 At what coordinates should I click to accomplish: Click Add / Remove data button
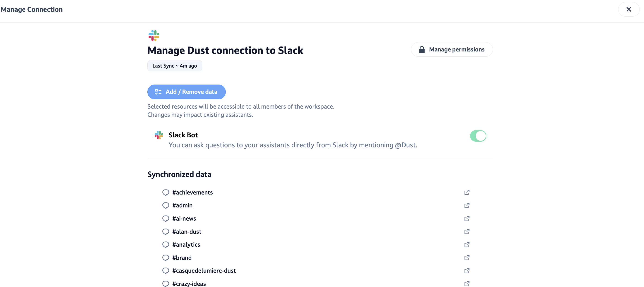187,92
